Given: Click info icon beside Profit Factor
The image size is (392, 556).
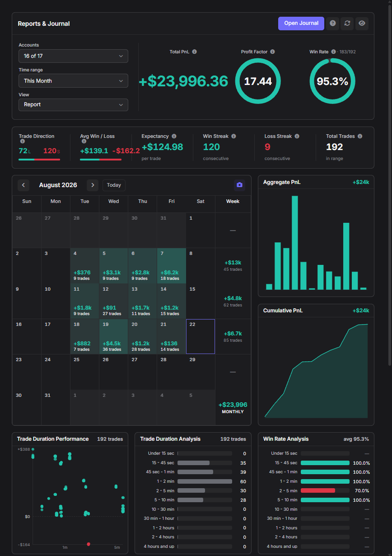Looking at the screenshot, I should pyautogui.click(x=273, y=52).
